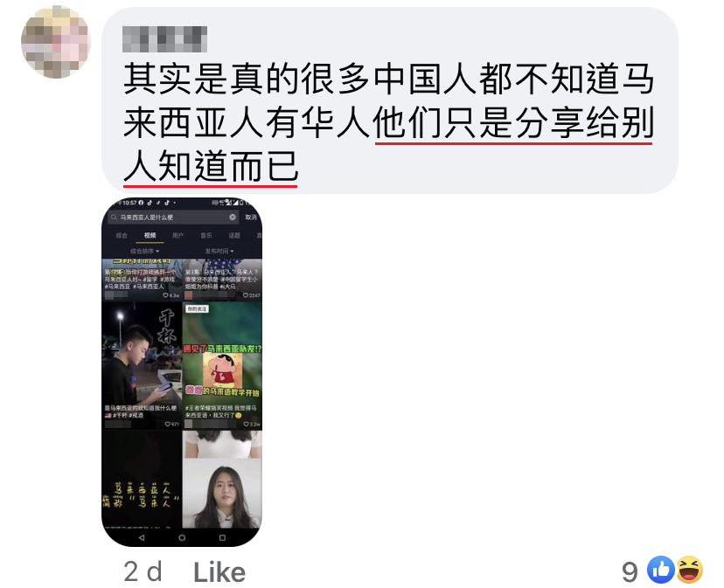
Task: Switch to the 用户 tab
Action: point(178,235)
